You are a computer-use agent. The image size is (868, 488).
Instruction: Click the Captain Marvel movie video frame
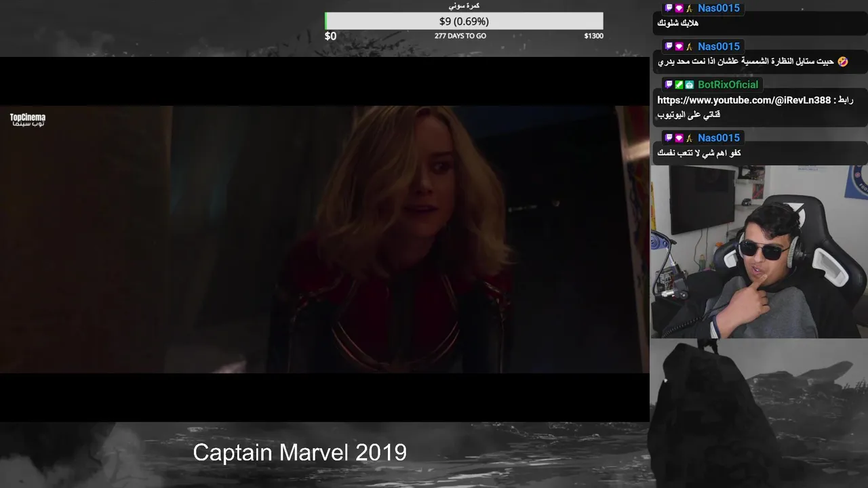pos(325,239)
